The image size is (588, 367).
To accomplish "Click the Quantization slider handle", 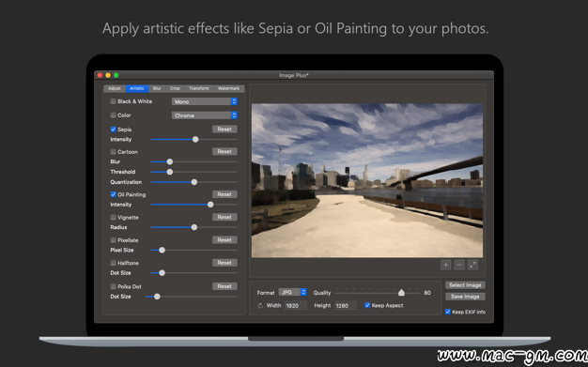I will click(194, 182).
